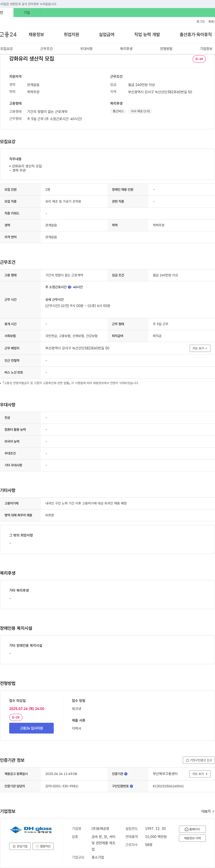This screenshot has width=215, height=868.
Task: Report via 거짓구인광고 신고 button
Action: [199, 760]
